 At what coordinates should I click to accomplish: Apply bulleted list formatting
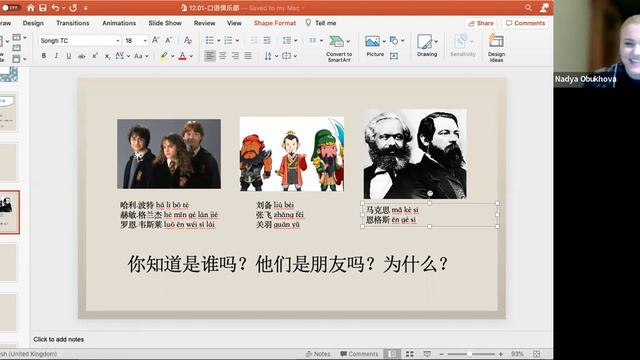[209, 40]
